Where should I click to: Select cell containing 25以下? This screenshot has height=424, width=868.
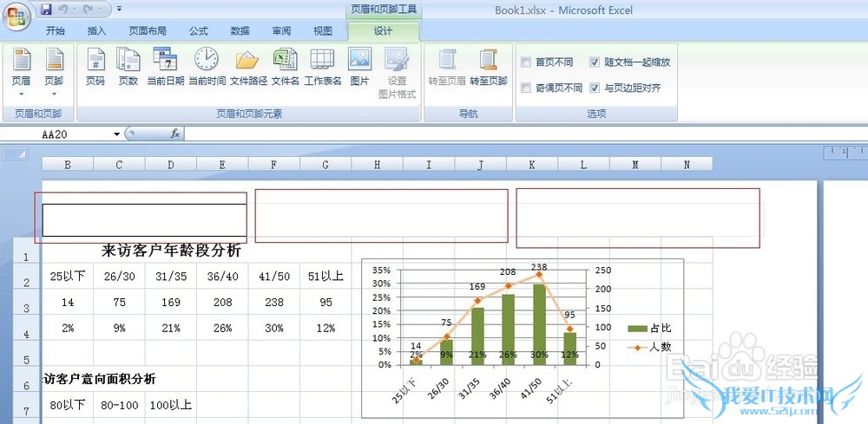click(x=68, y=277)
